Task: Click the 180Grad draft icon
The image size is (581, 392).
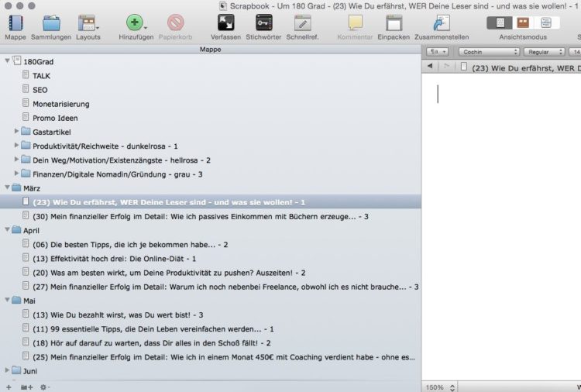Action: click(17, 60)
